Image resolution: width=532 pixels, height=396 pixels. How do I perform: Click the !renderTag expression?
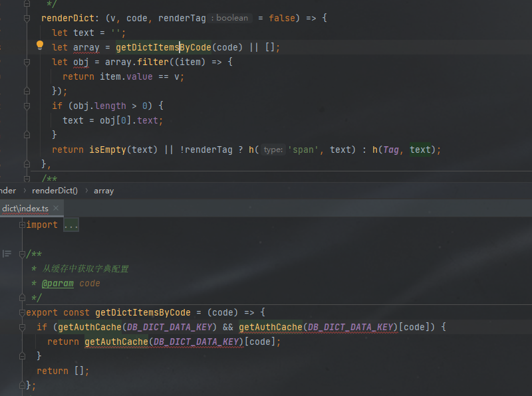click(x=206, y=149)
